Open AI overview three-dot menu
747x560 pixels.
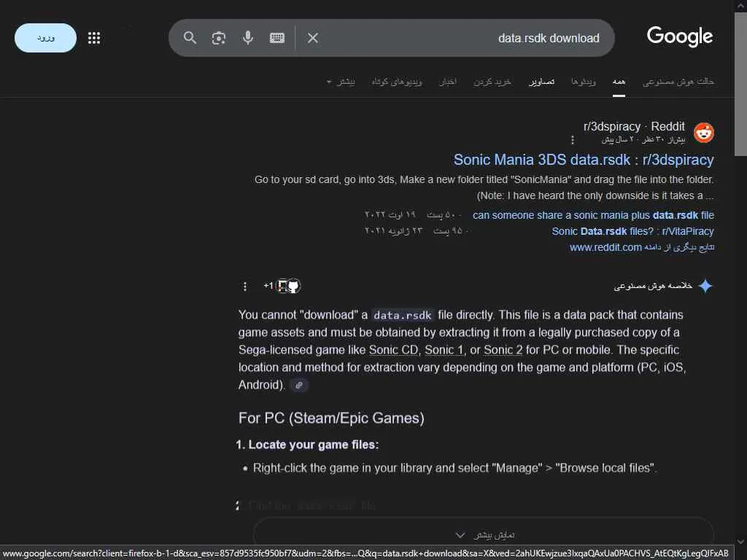click(245, 286)
